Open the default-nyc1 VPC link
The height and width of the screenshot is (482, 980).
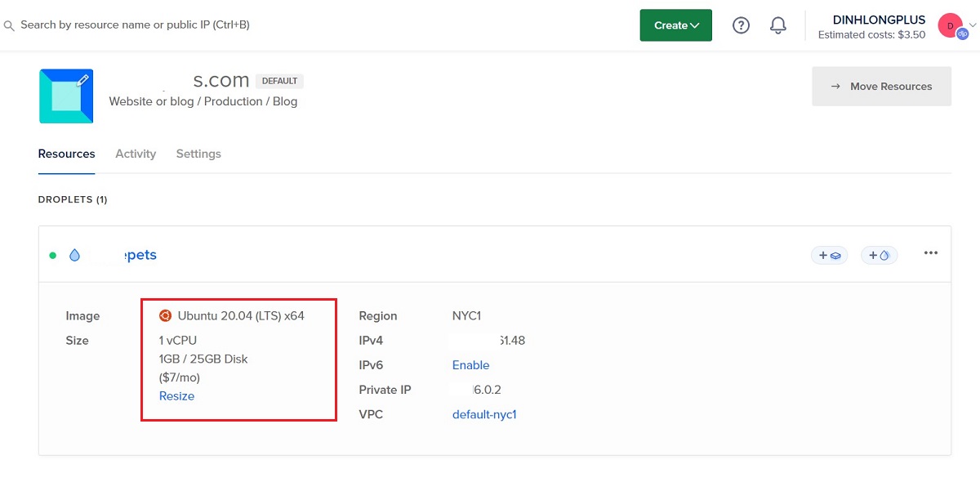(486, 414)
